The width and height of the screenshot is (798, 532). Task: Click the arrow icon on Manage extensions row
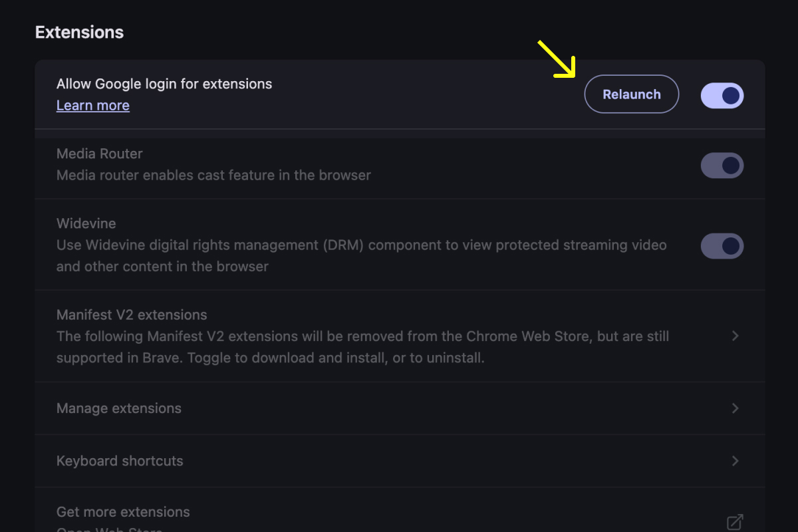pyautogui.click(x=735, y=408)
